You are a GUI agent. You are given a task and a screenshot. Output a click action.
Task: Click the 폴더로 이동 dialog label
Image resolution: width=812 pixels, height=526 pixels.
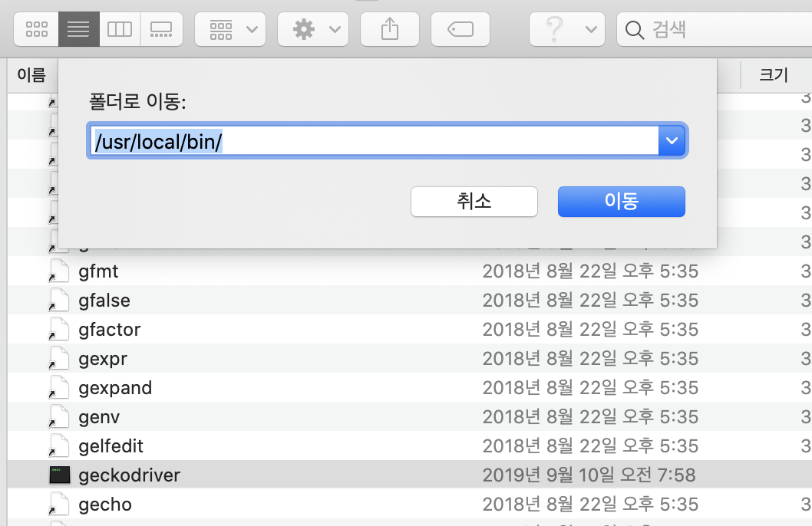(137, 101)
